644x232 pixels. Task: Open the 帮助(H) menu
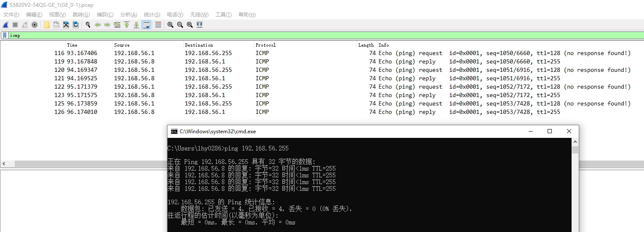(x=247, y=15)
